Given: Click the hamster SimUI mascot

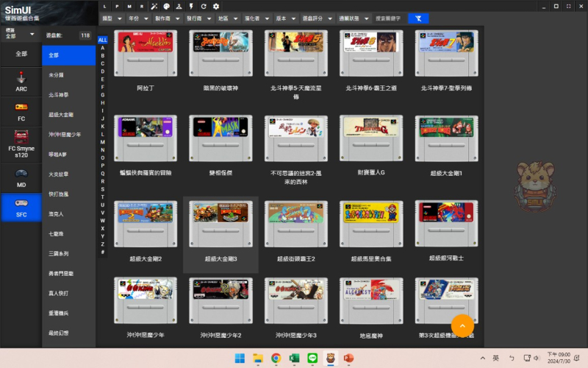Looking at the screenshot, I should pyautogui.click(x=535, y=187).
